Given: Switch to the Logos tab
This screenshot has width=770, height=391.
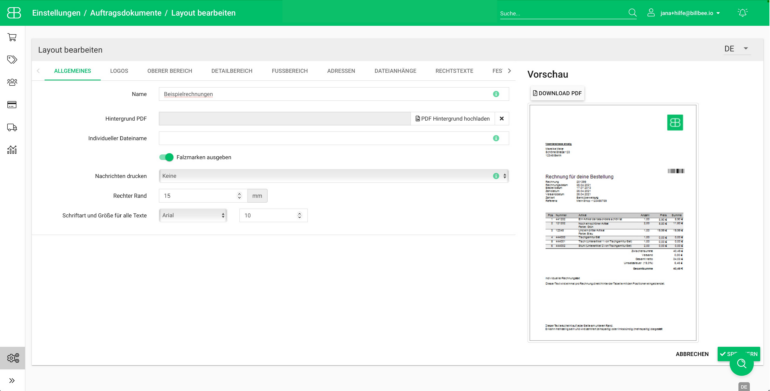Looking at the screenshot, I should [119, 71].
